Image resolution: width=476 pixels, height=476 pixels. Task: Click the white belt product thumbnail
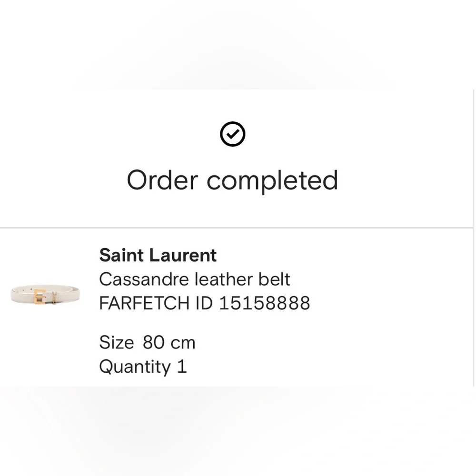[45, 294]
